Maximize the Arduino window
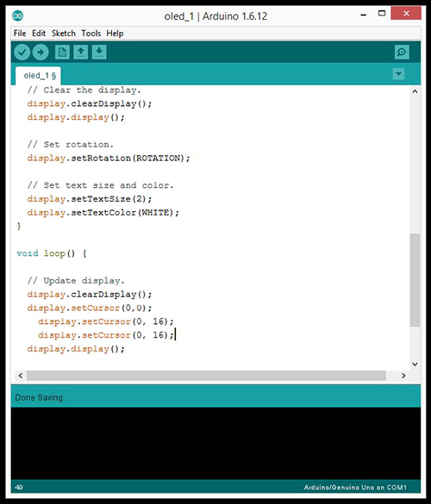Screen dimensions: 431x504 coord(382,14)
